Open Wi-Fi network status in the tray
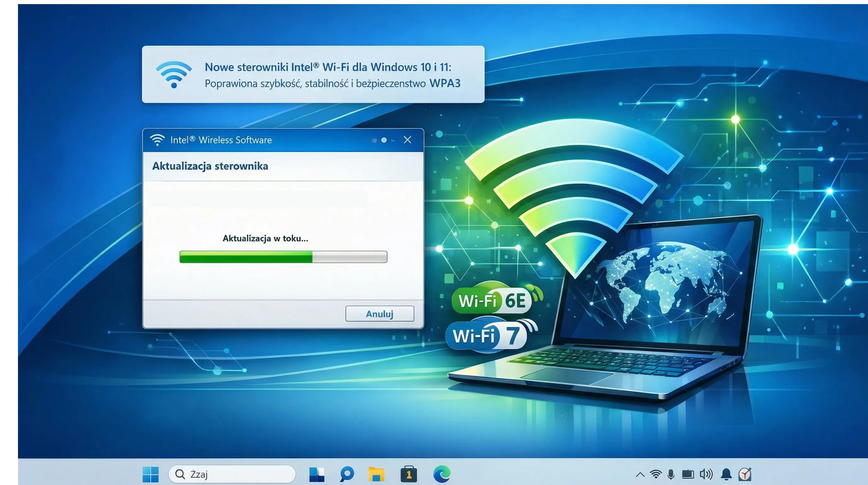This screenshot has width=868, height=485. tap(655, 474)
